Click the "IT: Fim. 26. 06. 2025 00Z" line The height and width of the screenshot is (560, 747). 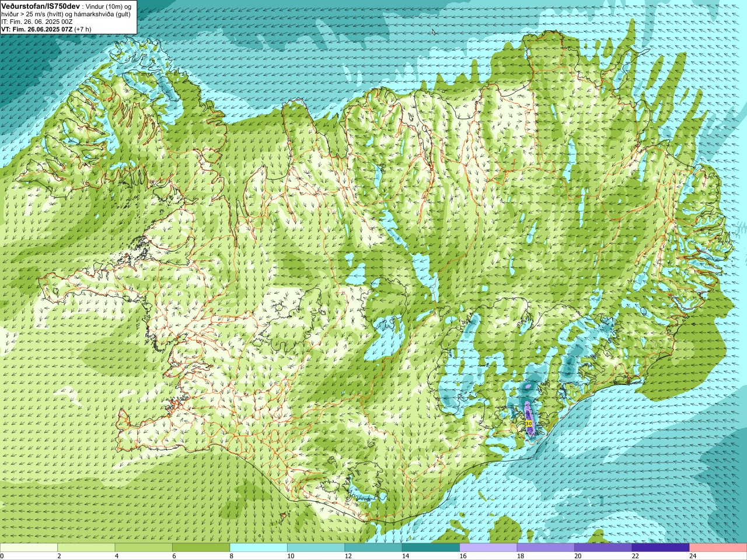(37, 22)
